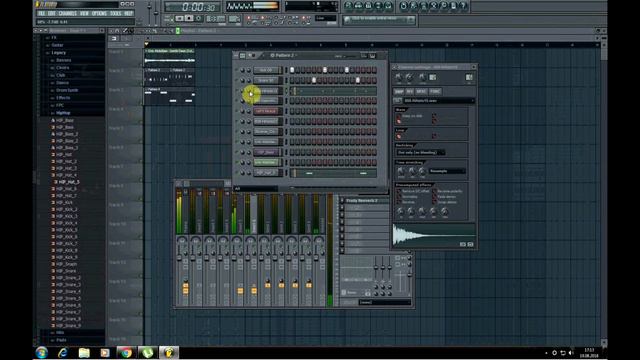Viewport: 640px width, 360px height.
Task: Enable Swap stereo checkbox
Action: point(434,202)
